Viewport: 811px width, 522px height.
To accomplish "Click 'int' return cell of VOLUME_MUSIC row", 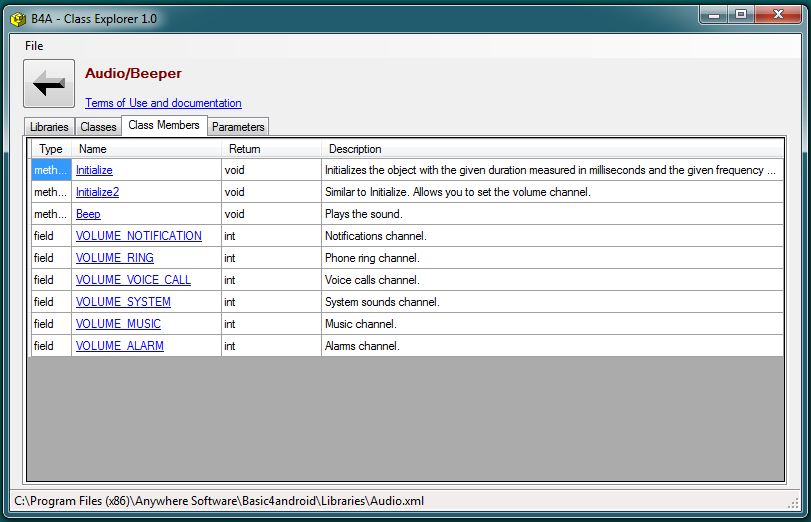I will [271, 324].
